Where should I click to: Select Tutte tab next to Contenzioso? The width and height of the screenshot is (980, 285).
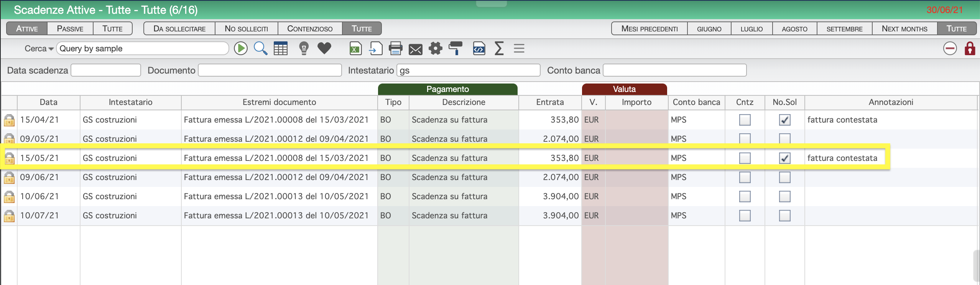tap(362, 29)
